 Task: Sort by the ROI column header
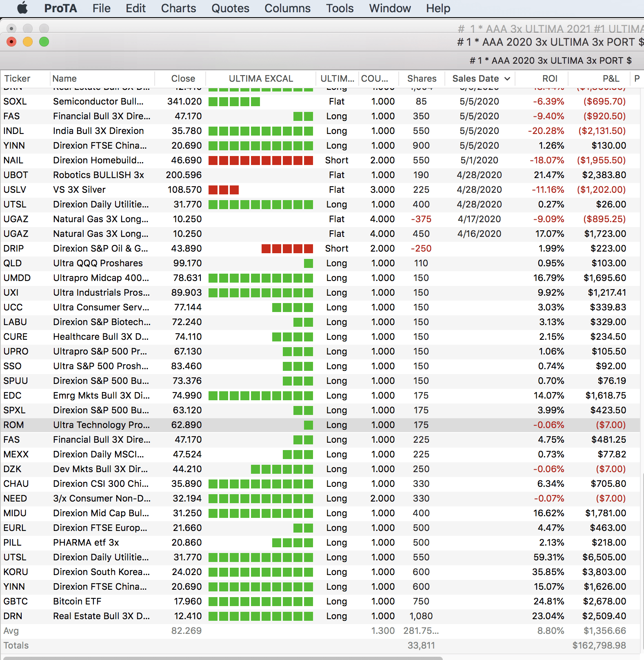tap(549, 79)
